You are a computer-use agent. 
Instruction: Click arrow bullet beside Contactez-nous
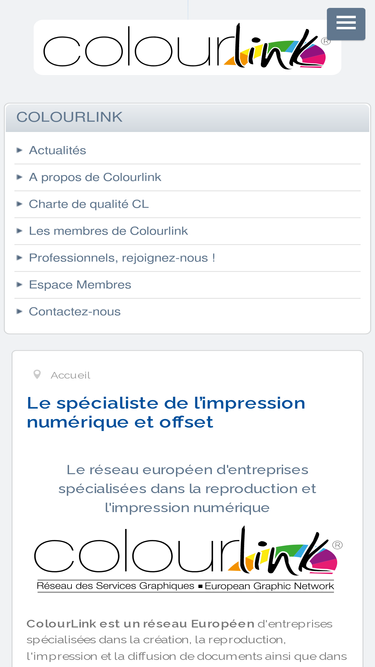click(19, 311)
